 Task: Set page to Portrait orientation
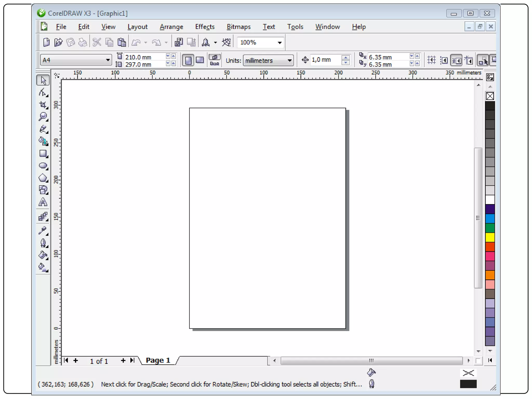click(x=188, y=60)
